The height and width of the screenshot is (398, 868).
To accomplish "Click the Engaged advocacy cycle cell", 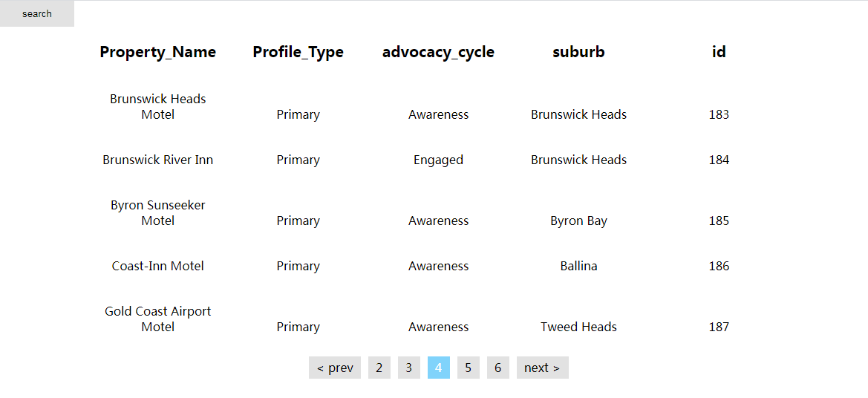I will point(438,160).
